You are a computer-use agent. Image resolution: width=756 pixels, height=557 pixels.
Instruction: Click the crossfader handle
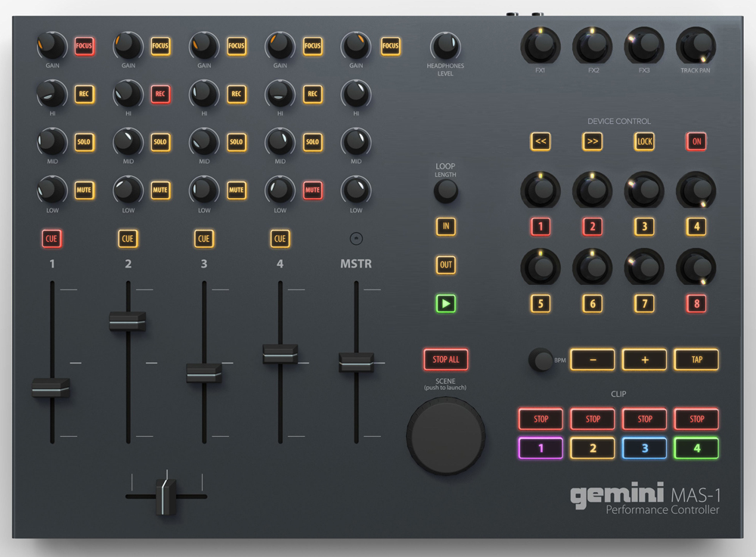click(166, 496)
